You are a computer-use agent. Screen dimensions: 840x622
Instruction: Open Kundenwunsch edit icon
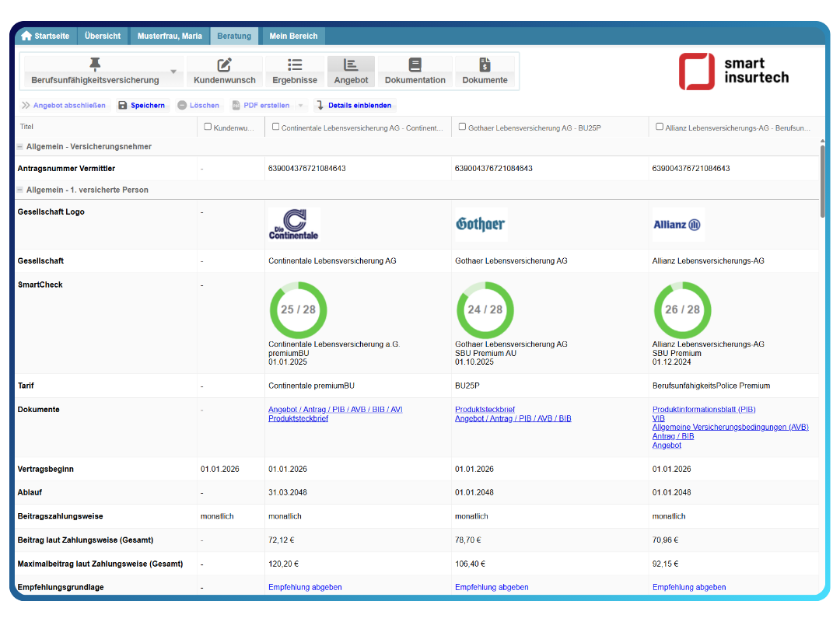point(225,65)
